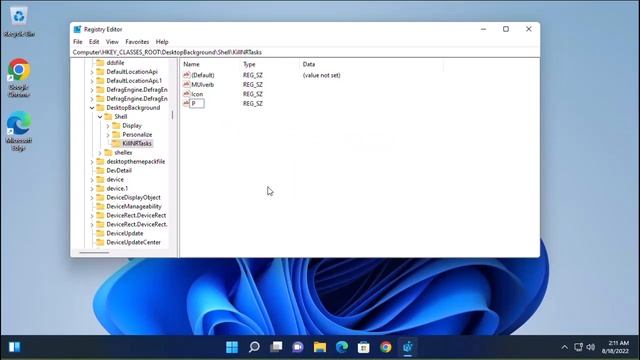
Task: Select the DeviceUpdate key
Action: (124, 233)
